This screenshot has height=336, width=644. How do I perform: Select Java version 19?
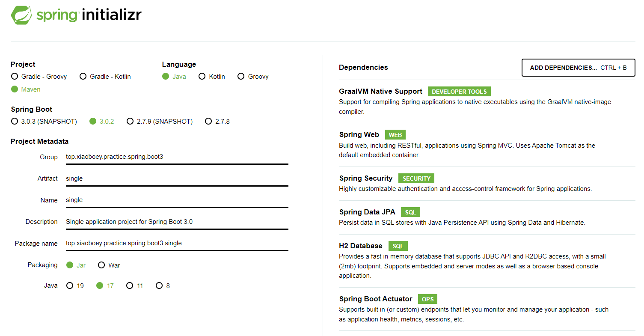pyautogui.click(x=70, y=286)
